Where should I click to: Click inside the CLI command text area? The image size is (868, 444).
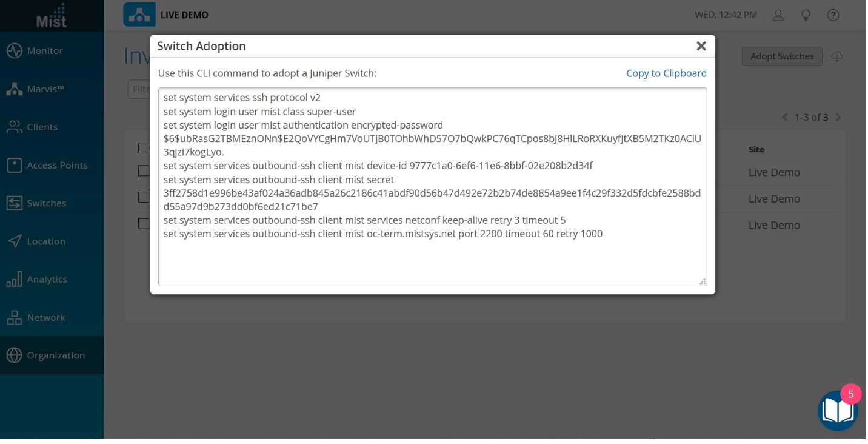point(432,261)
